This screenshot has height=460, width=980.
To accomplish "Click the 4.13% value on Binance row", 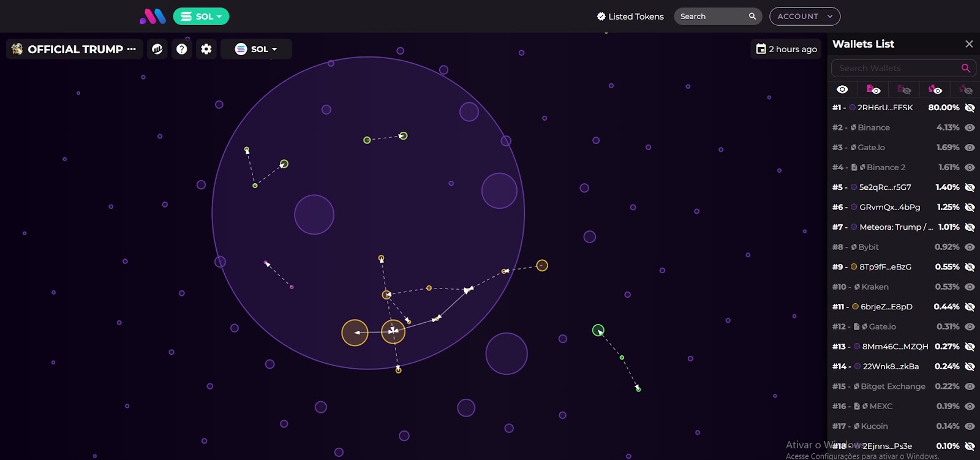I will (x=948, y=127).
